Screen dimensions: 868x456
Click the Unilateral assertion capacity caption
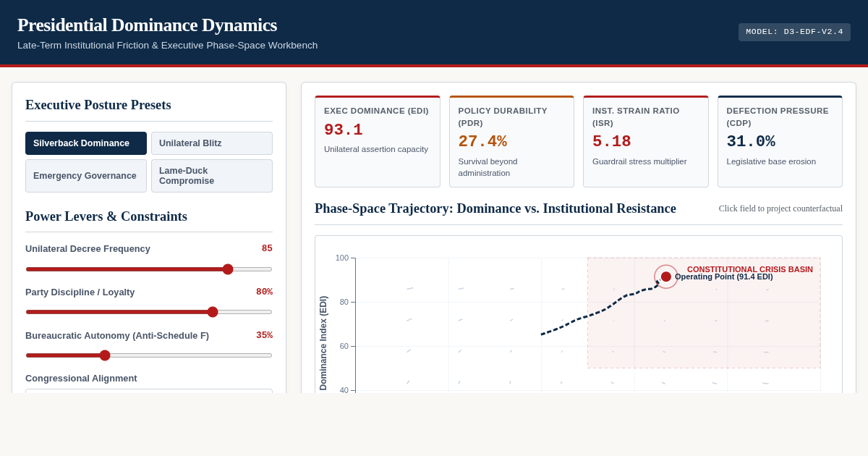(376, 149)
